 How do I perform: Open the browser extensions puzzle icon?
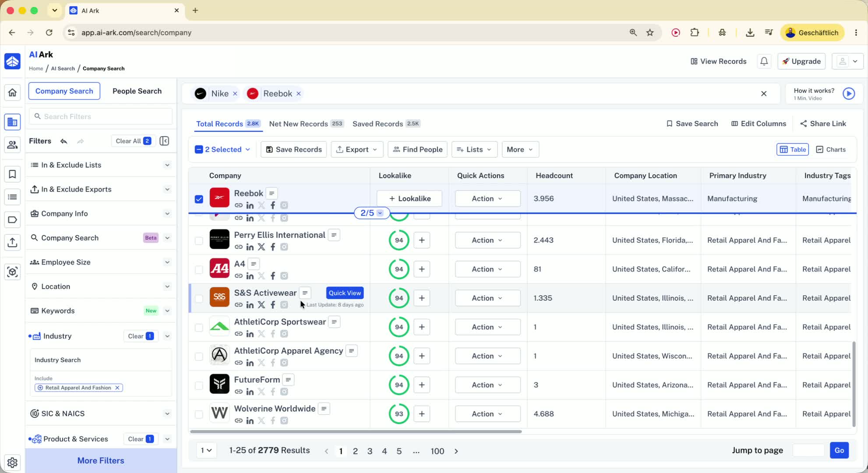tap(695, 32)
